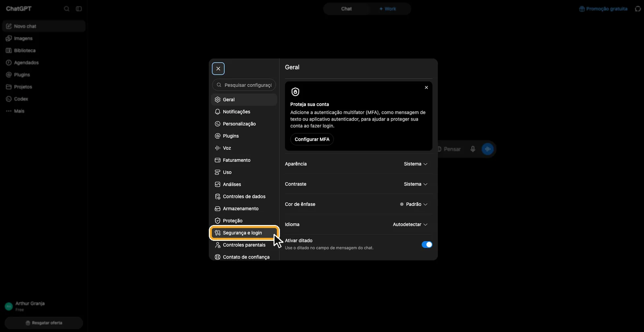This screenshot has height=332, width=644.
Task: Open the Arthur Granja account menu
Action: [44, 306]
